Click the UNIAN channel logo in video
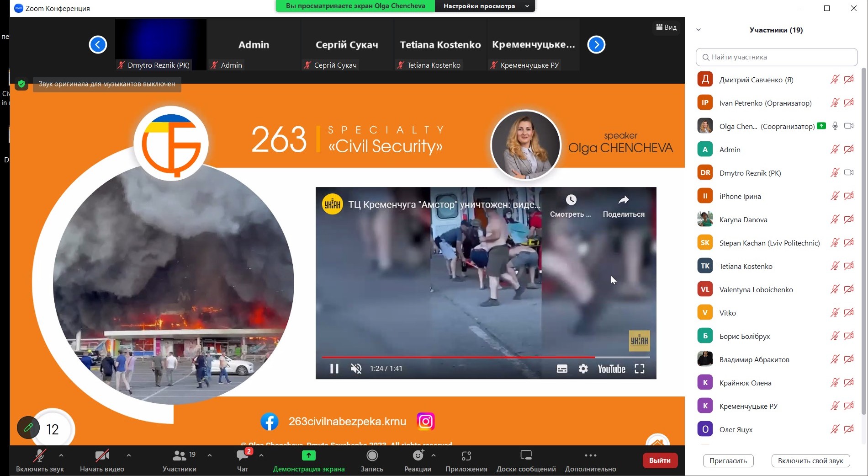The height and width of the screenshot is (476, 868). 333,204
